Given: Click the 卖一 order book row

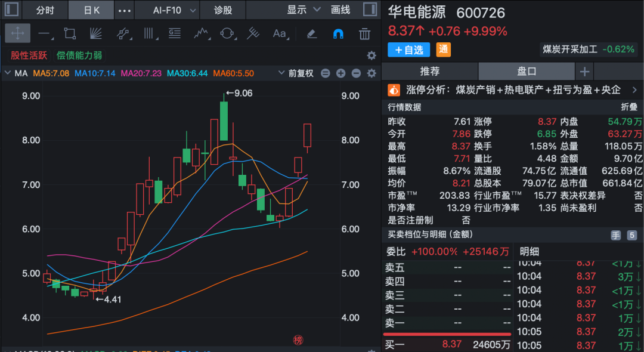Looking at the screenshot, I should [448, 323].
